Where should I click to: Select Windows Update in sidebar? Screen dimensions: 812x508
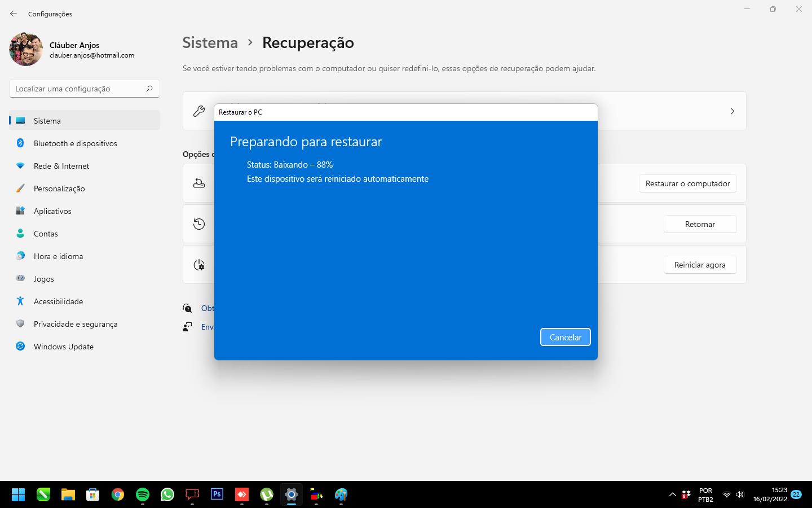coord(64,347)
